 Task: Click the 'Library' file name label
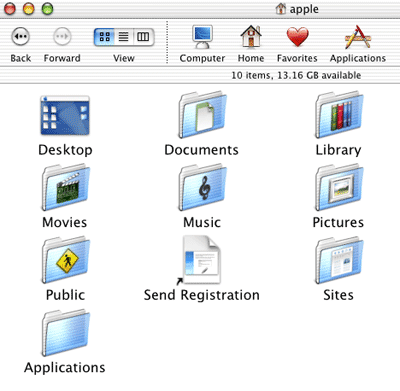point(338,150)
